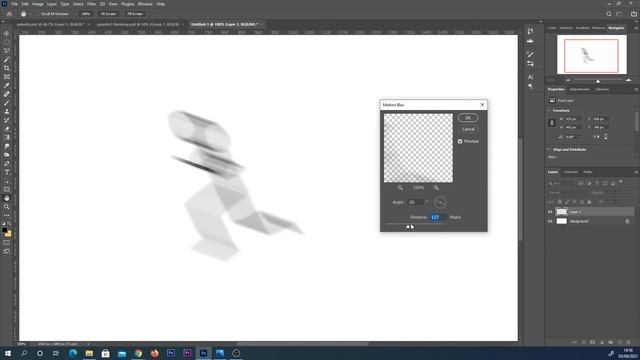Toggle the Scroll All Windows checkbox
The height and width of the screenshot is (360, 640).
coord(38,14)
